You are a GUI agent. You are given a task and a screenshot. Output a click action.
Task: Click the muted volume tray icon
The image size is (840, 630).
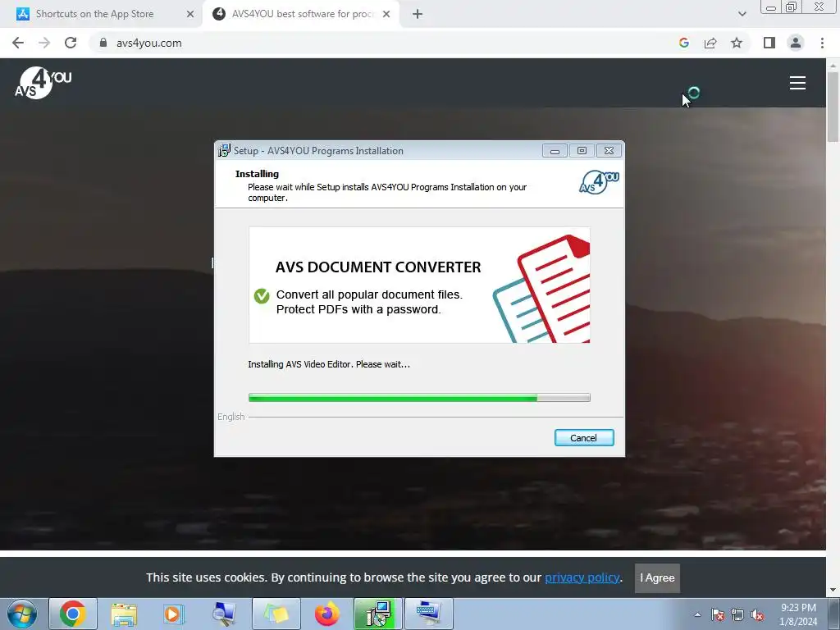(757, 614)
